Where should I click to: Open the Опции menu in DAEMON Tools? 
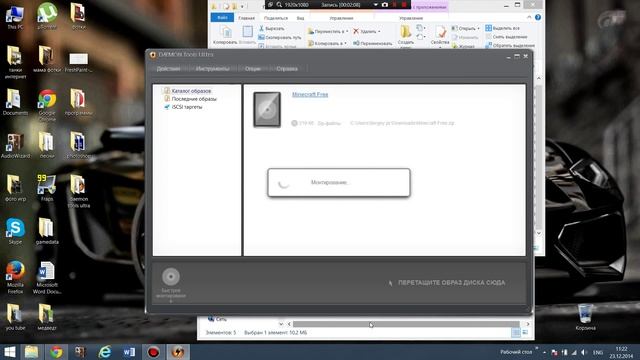[x=253, y=69]
